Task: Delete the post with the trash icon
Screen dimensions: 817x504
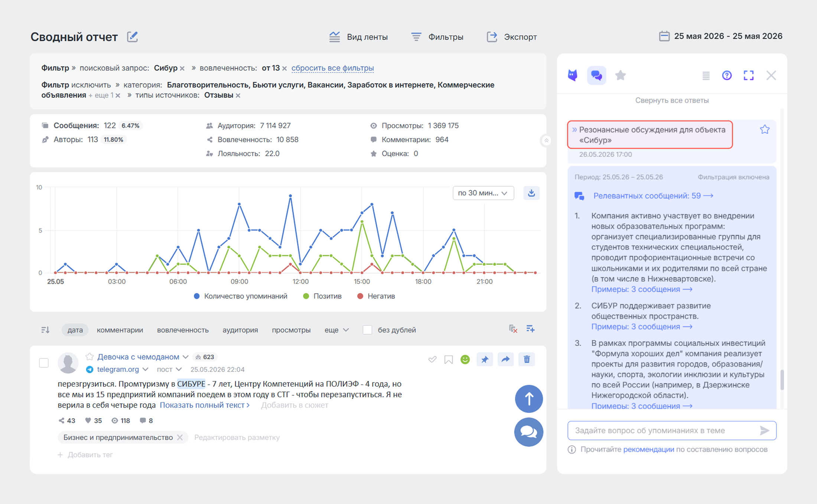Action: pos(527,360)
